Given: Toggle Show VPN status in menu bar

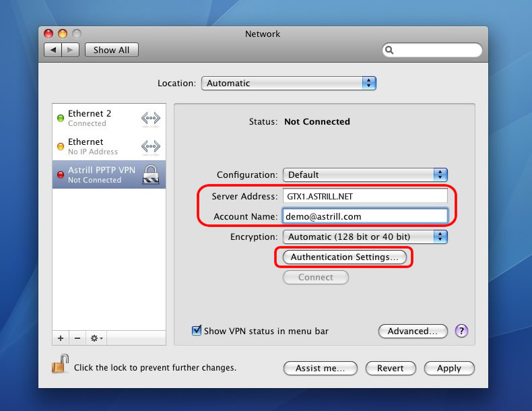Looking at the screenshot, I should [197, 330].
